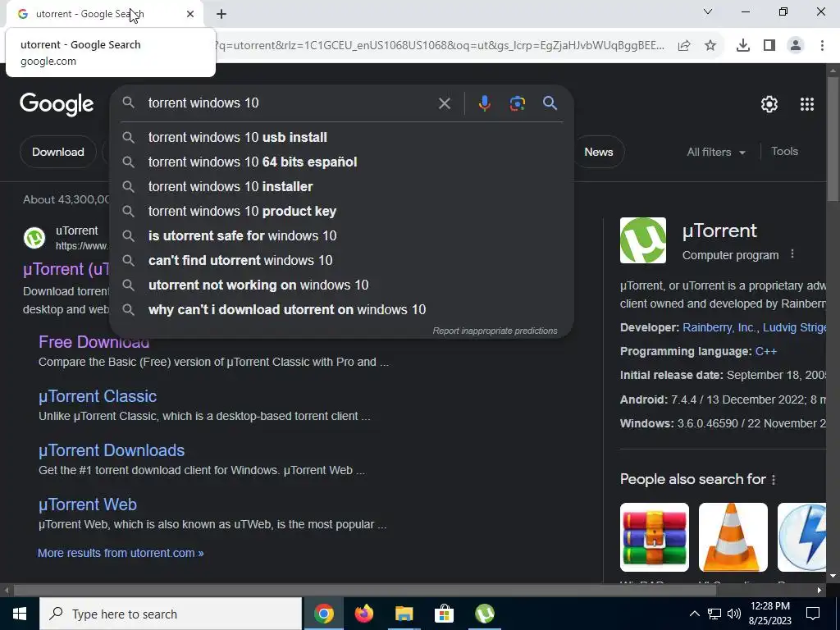Submit search with the blue magnifier icon
This screenshot has height=630, width=840.
click(x=550, y=103)
